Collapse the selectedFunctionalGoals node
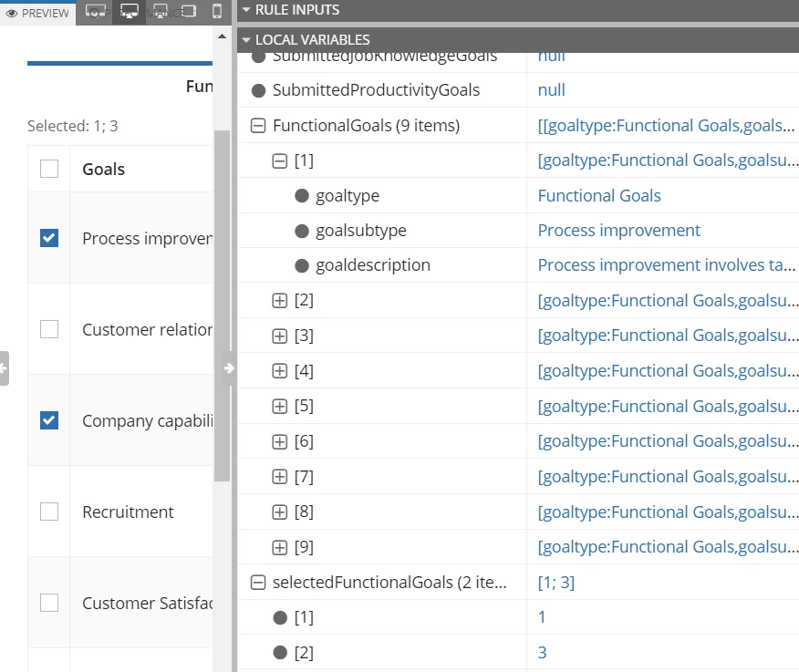Image resolution: width=799 pixels, height=672 pixels. tap(258, 583)
